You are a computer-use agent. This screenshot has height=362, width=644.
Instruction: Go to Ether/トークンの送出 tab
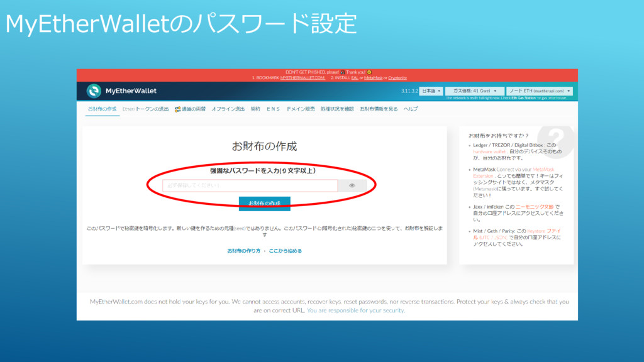click(x=145, y=109)
